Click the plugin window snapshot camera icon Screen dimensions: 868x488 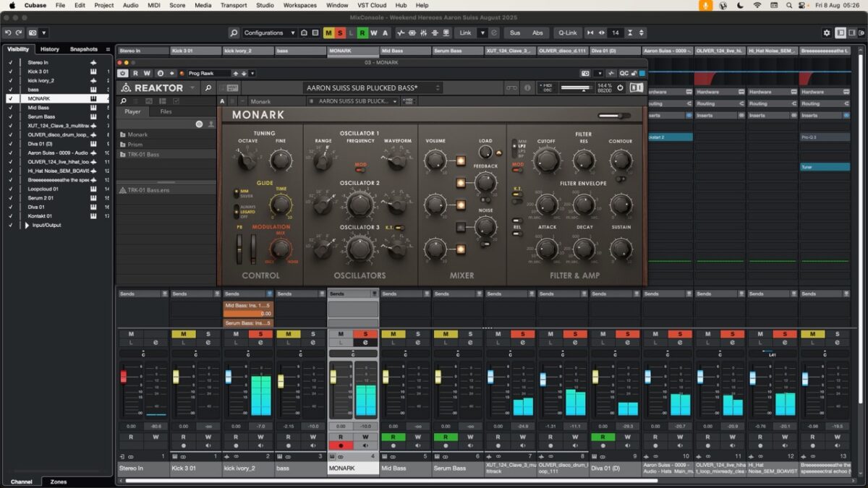(x=585, y=73)
